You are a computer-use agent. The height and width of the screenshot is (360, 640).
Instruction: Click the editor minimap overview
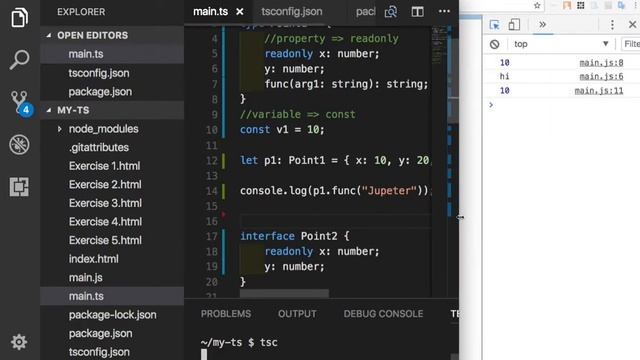tap(440, 46)
